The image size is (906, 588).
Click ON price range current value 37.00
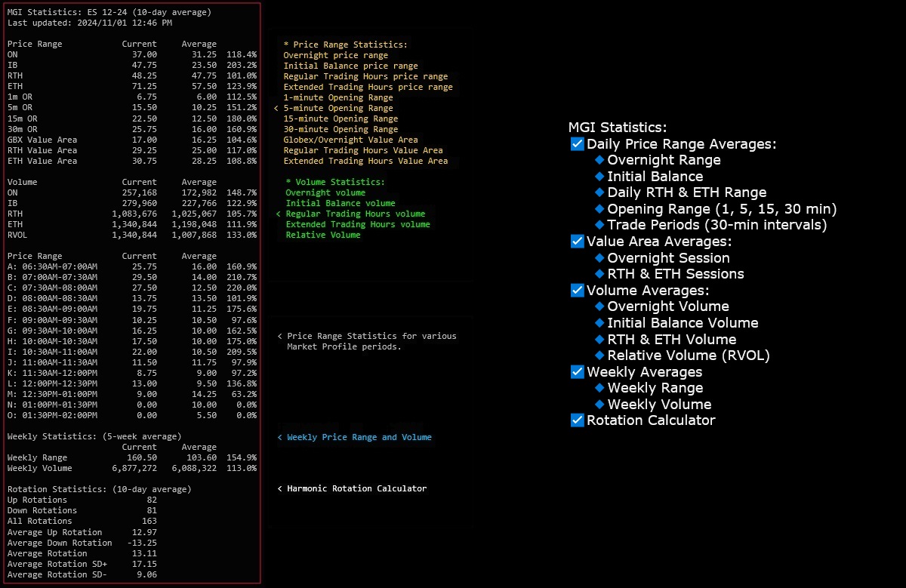point(144,54)
